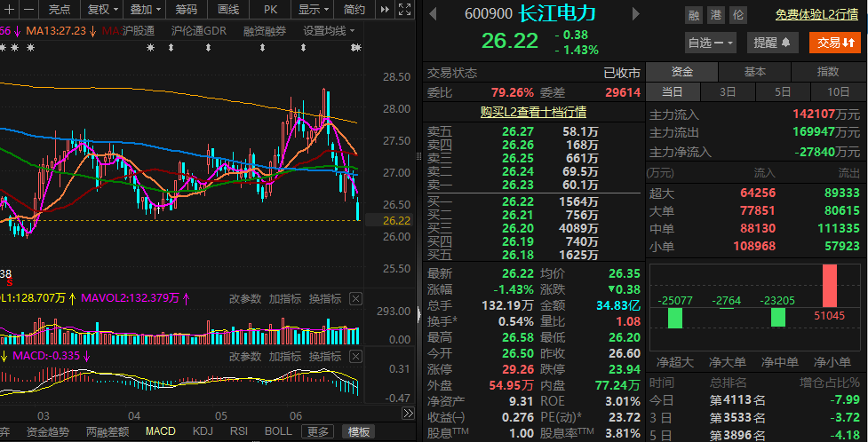Image resolution: width=868 pixels, height=442 pixels.
Task: Click 涨停 price 29.26
Action: pos(518,369)
